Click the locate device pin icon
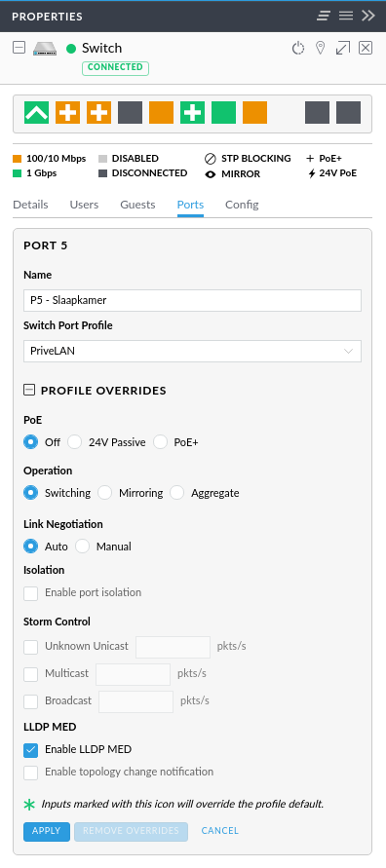The image size is (386, 868). (320, 48)
